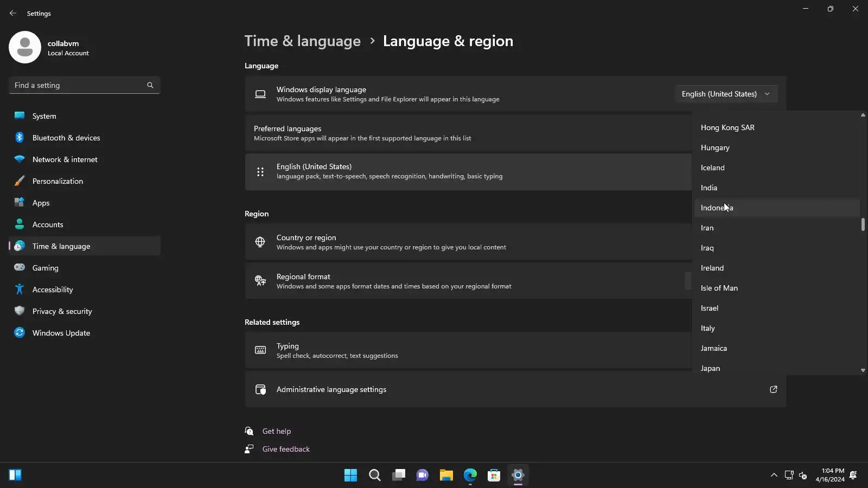
Task: Open Administrative language settings
Action: 515,389
